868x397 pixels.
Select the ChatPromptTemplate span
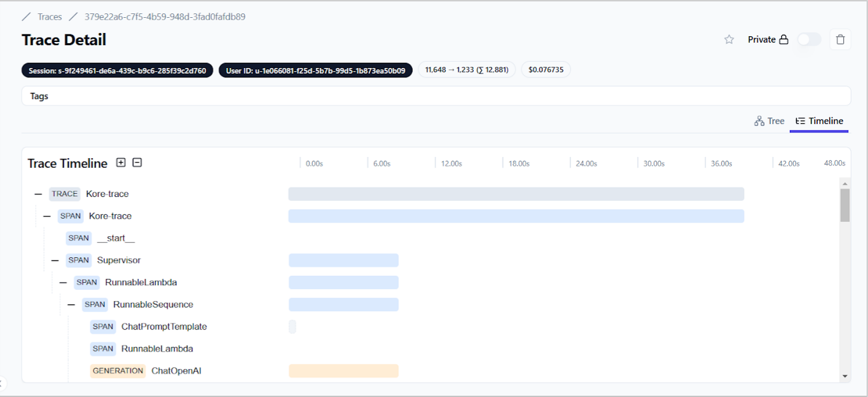(164, 327)
